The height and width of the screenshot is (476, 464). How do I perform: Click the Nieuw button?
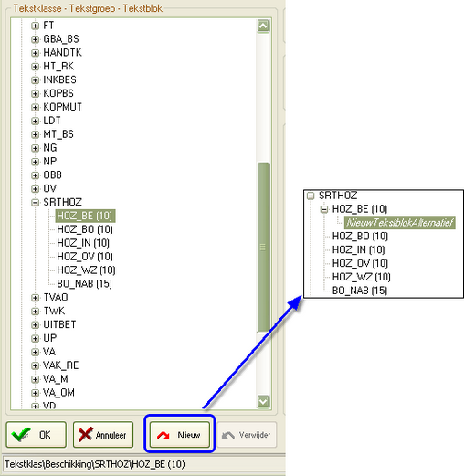point(180,435)
